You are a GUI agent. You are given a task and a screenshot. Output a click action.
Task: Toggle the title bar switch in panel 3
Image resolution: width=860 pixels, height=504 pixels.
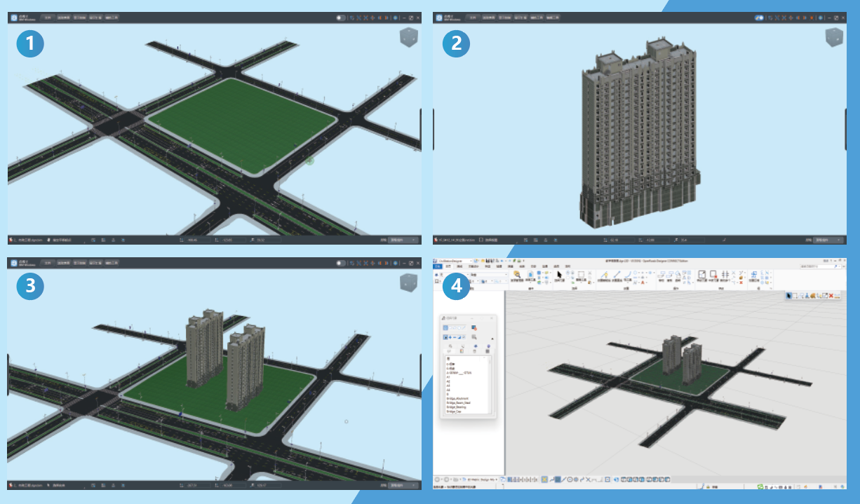(341, 263)
